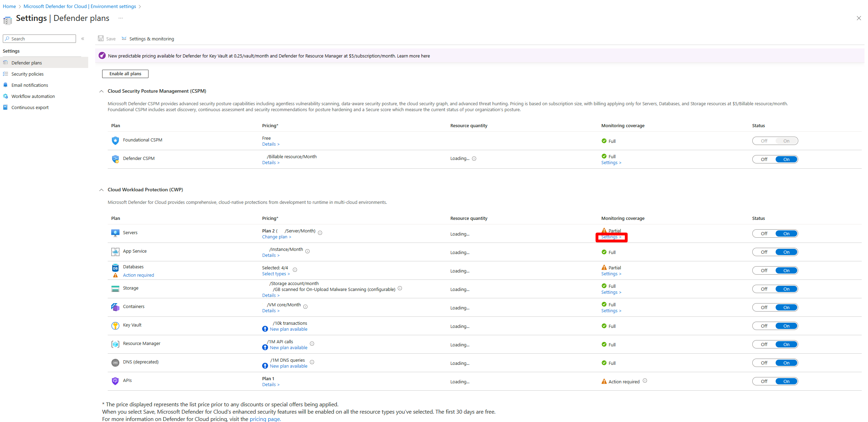The width and height of the screenshot is (868, 422).
Task: Click the DNS (deprecated) plan icon
Action: 115,362
